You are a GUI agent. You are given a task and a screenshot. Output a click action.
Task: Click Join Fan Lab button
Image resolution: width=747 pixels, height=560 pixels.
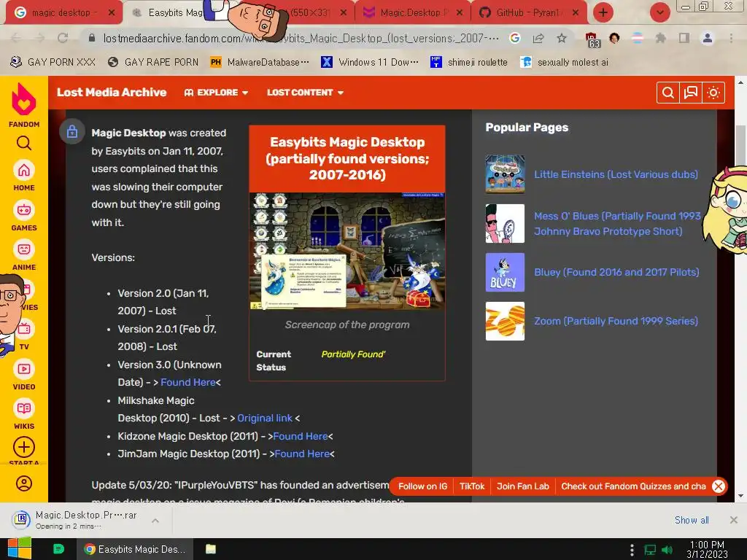point(522,486)
